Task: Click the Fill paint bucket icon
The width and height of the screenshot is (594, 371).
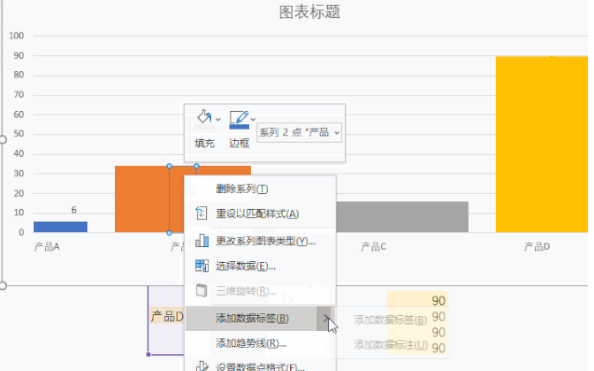Action: pos(204,117)
